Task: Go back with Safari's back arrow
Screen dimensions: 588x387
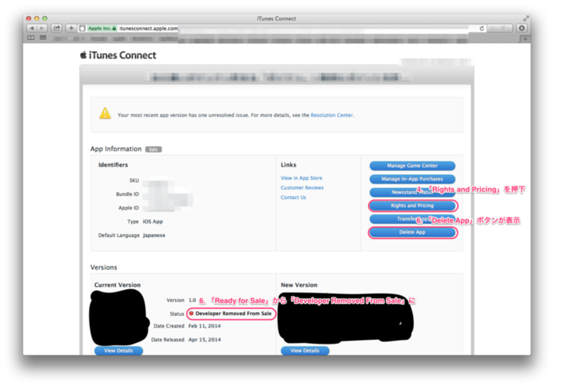Action: coord(32,28)
